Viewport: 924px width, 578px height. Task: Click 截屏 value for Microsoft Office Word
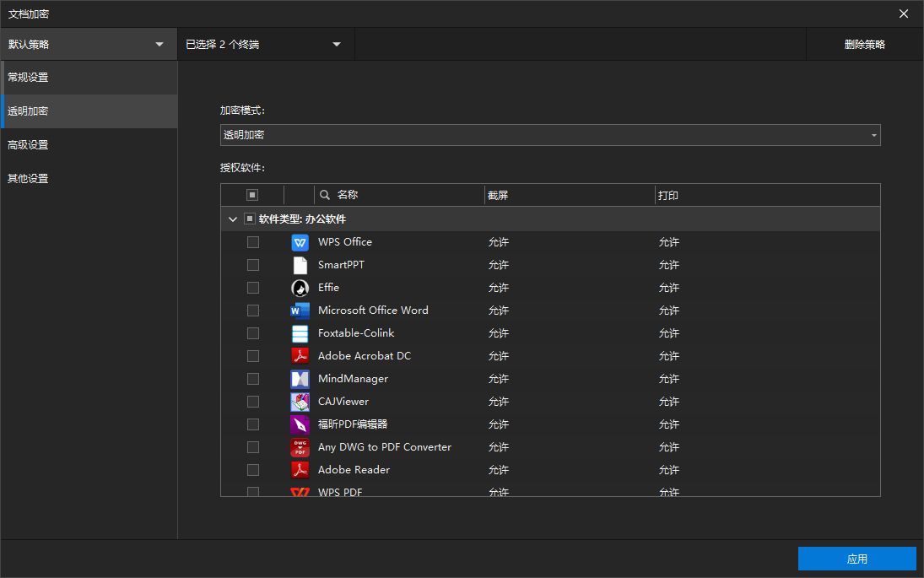[499, 311]
